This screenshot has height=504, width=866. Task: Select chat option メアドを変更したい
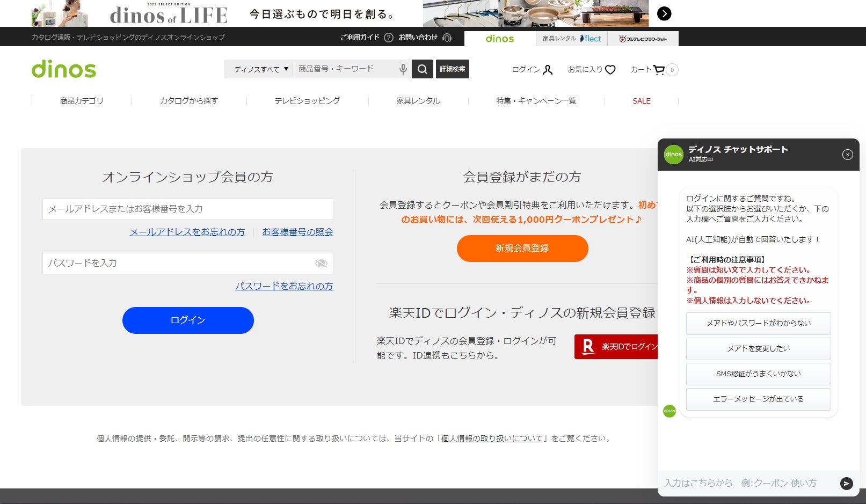coord(759,349)
